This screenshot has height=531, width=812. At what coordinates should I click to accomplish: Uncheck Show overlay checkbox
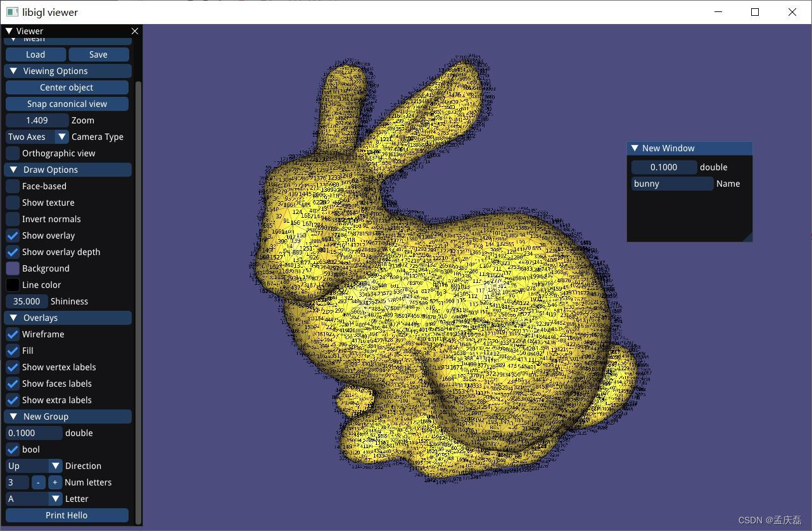click(13, 235)
